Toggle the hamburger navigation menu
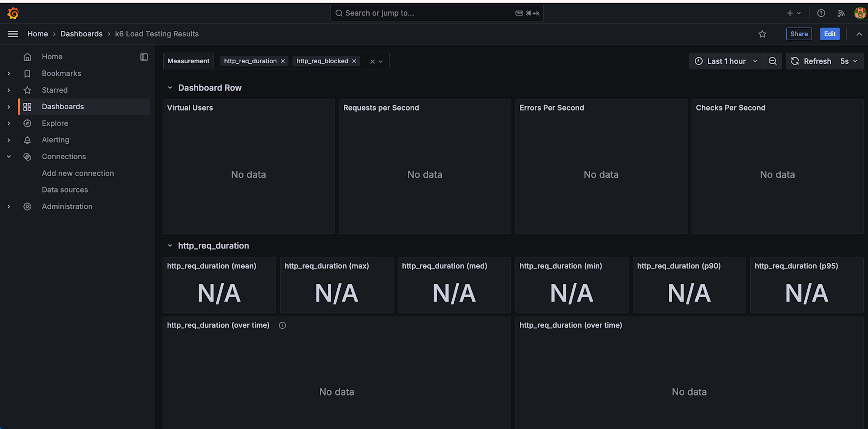Viewport: 868px width, 429px height. pos(13,34)
